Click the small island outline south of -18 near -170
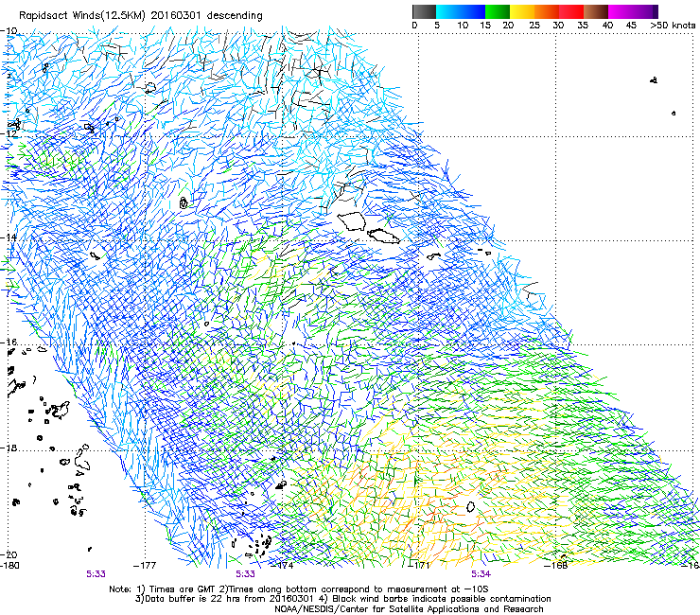This screenshot has width=700, height=615. point(470,506)
